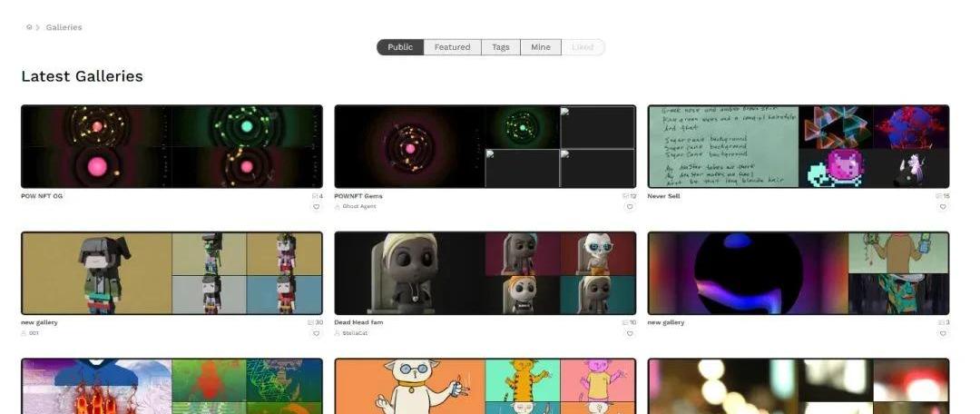The height and width of the screenshot is (414, 980).
Task: Show the Liked galleries tab
Action: tap(583, 47)
